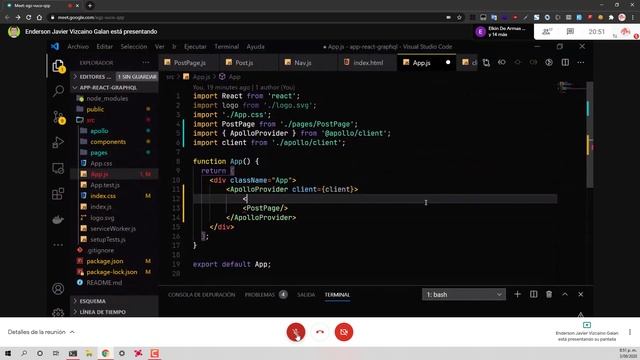Viewport: 640px width, 360px height.
Task: Open Run and Debug view icon
Action: 58,142
